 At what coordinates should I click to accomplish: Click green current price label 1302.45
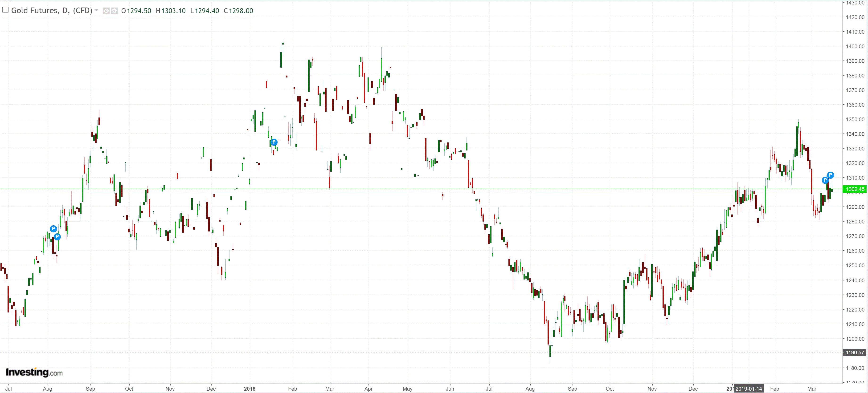click(855, 189)
